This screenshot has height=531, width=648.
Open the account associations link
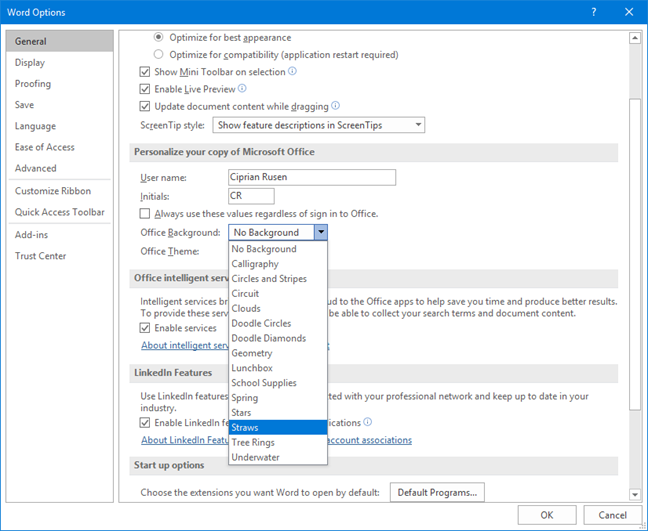pos(369,440)
